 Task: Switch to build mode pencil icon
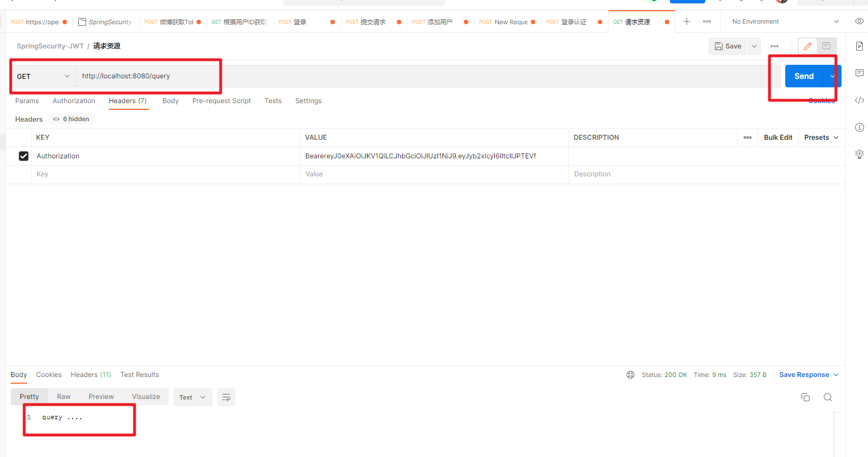pos(807,46)
